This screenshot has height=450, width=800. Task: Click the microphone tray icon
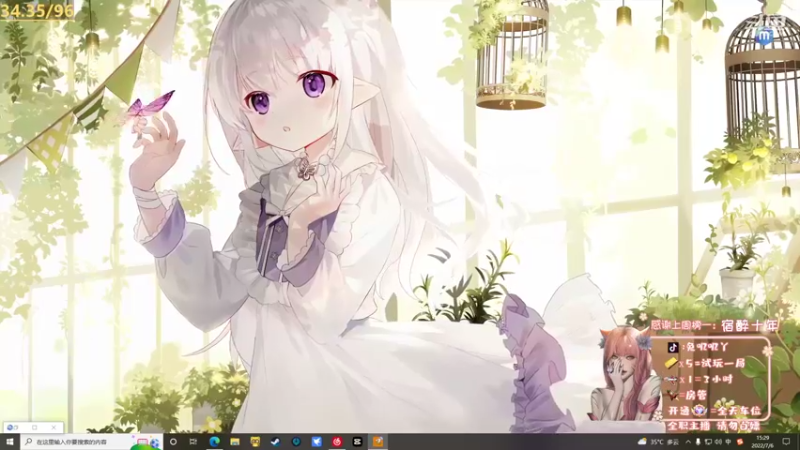(698, 442)
